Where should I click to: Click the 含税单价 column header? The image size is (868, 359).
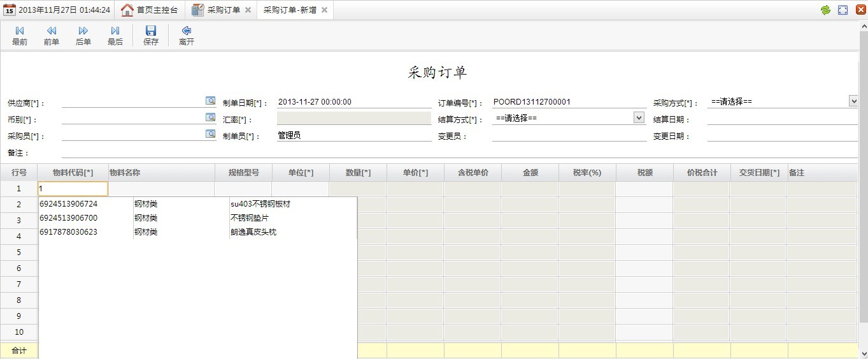[473, 173]
